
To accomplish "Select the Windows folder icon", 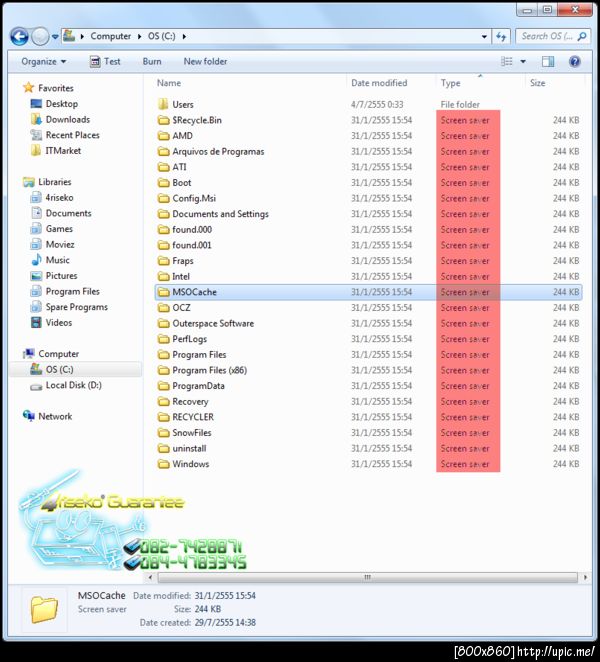I will point(163,464).
